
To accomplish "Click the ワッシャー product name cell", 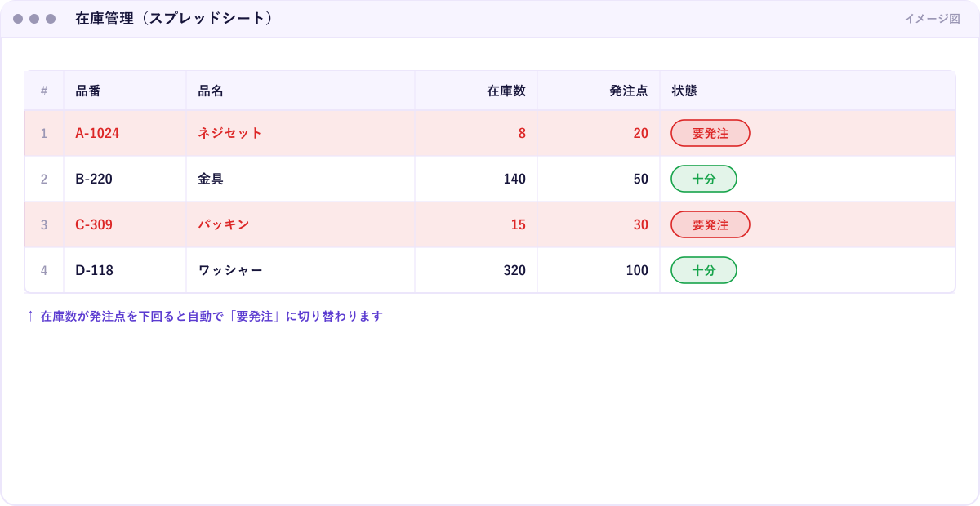I will 301,270.
